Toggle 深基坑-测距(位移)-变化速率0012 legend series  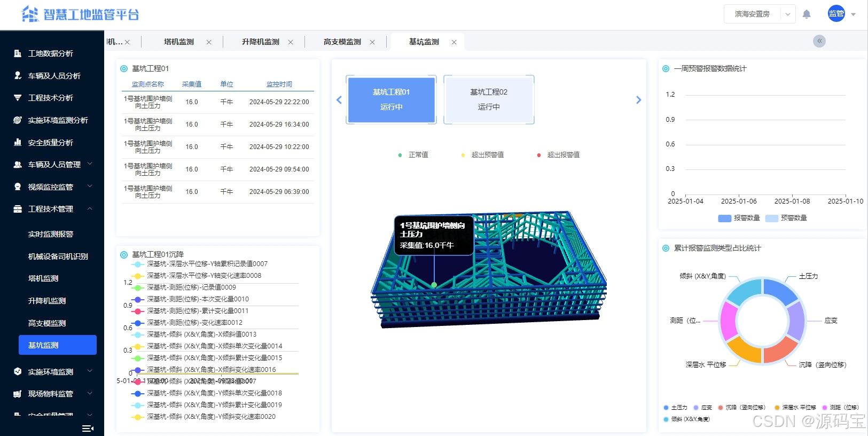(x=187, y=323)
